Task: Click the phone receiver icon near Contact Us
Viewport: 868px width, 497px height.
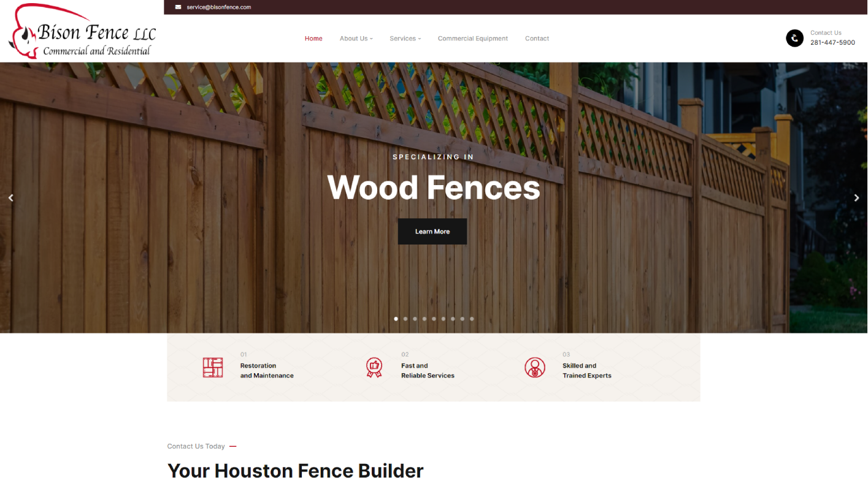Action: tap(794, 38)
